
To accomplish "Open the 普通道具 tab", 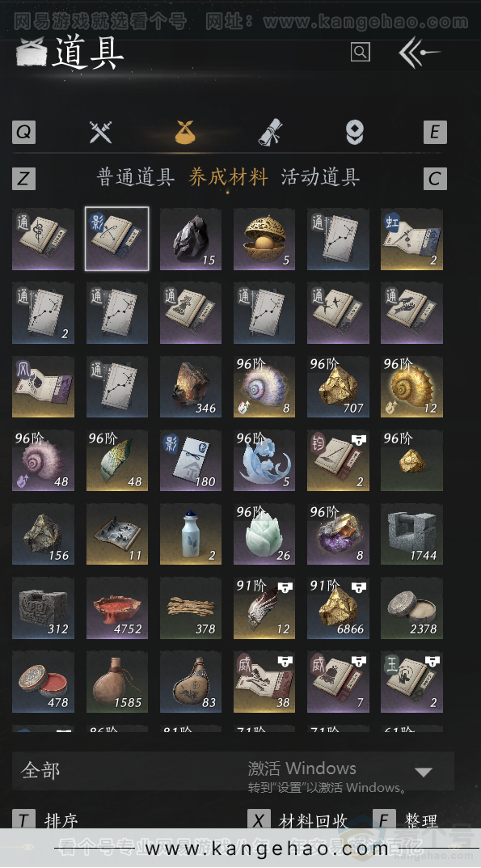I will (x=136, y=177).
